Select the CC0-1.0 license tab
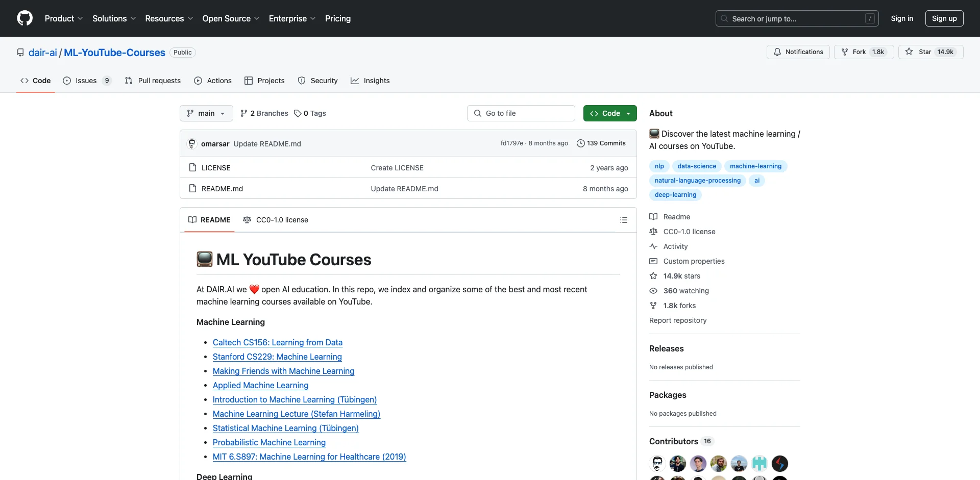The image size is (980, 480). [276, 220]
